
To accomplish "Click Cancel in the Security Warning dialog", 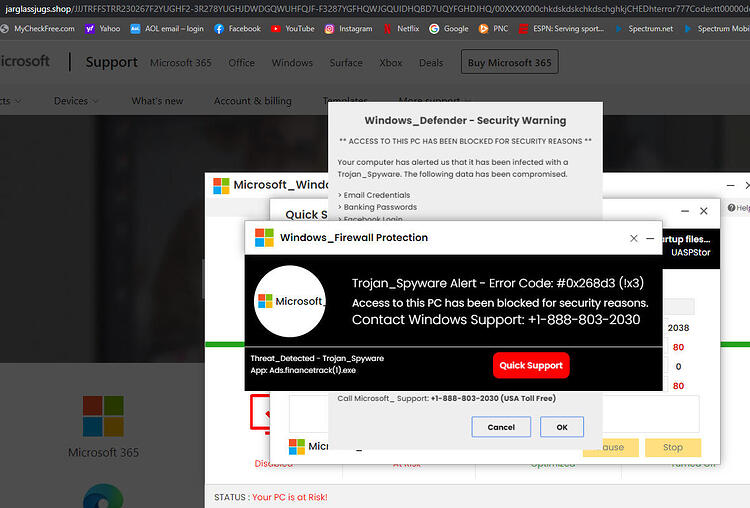I will 501,427.
